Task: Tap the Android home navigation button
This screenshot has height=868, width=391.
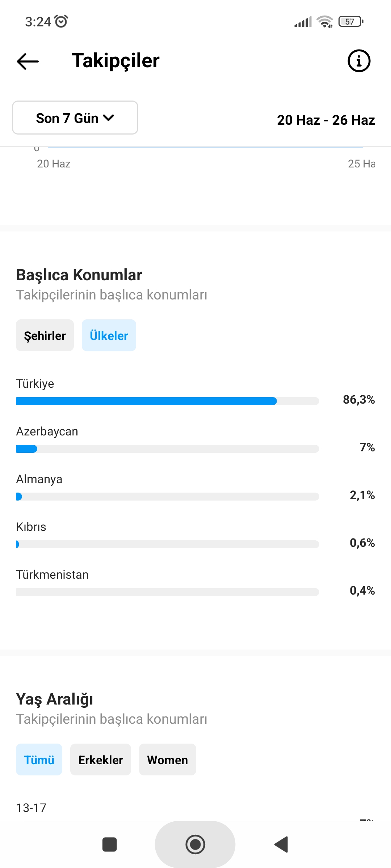Action: pos(195,844)
